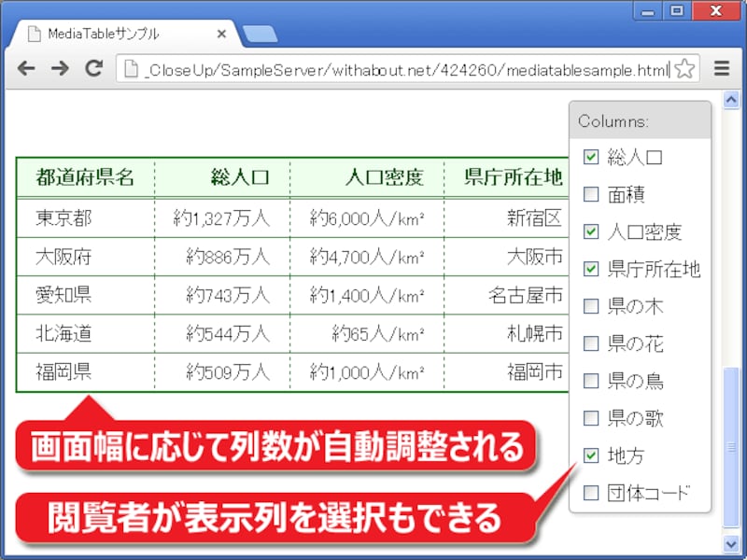
Task: Select the 福岡県 cell
Action: pyautogui.click(x=85, y=371)
